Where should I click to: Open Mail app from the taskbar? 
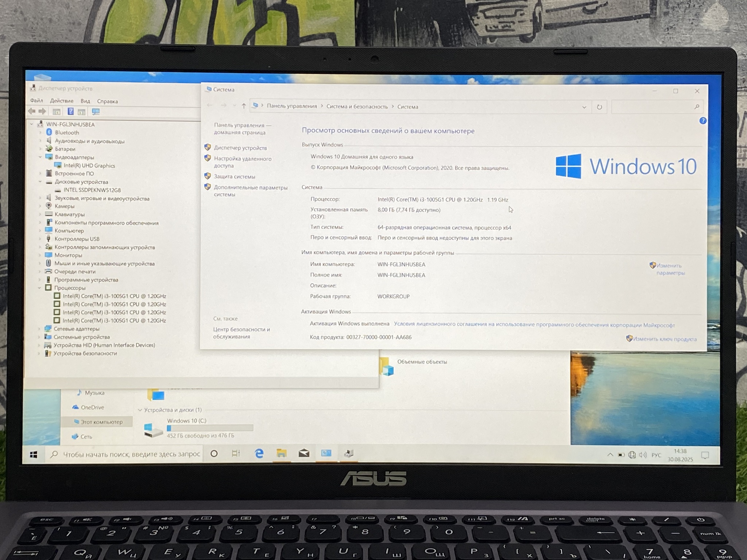click(304, 454)
